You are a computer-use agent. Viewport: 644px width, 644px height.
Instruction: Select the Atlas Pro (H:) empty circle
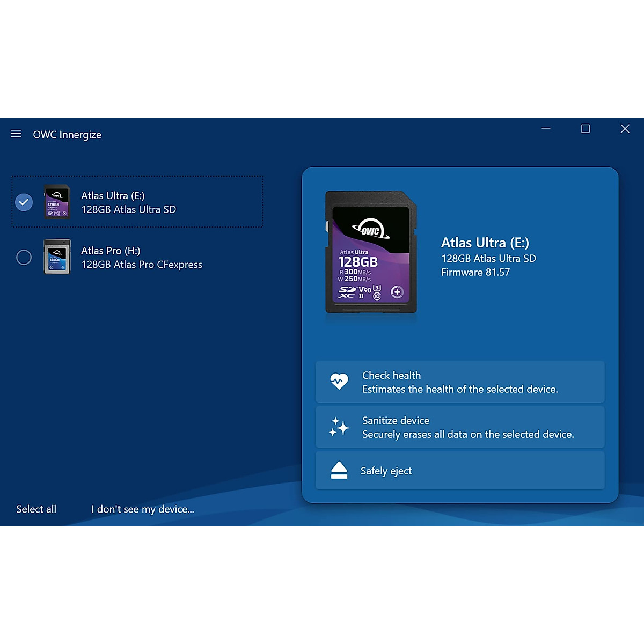(24, 258)
